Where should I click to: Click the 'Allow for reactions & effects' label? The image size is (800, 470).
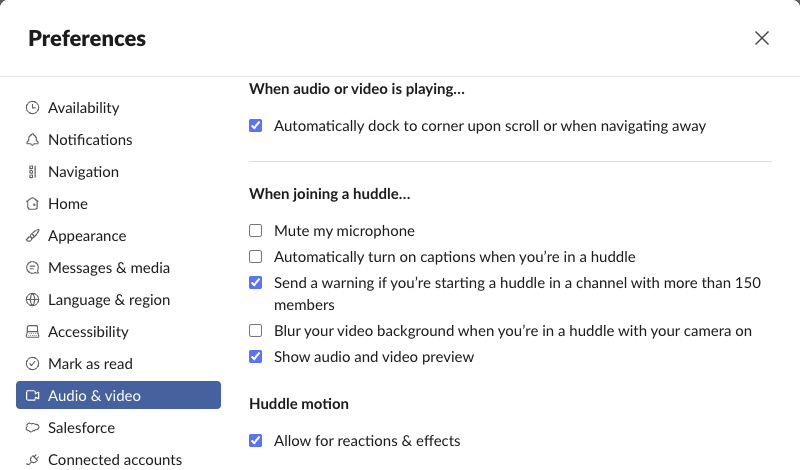(367, 440)
